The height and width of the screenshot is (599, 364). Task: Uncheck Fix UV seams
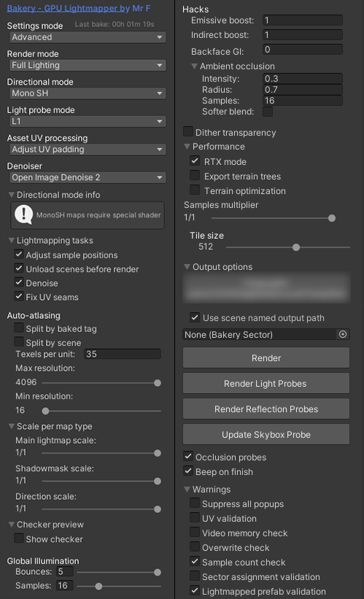19,296
